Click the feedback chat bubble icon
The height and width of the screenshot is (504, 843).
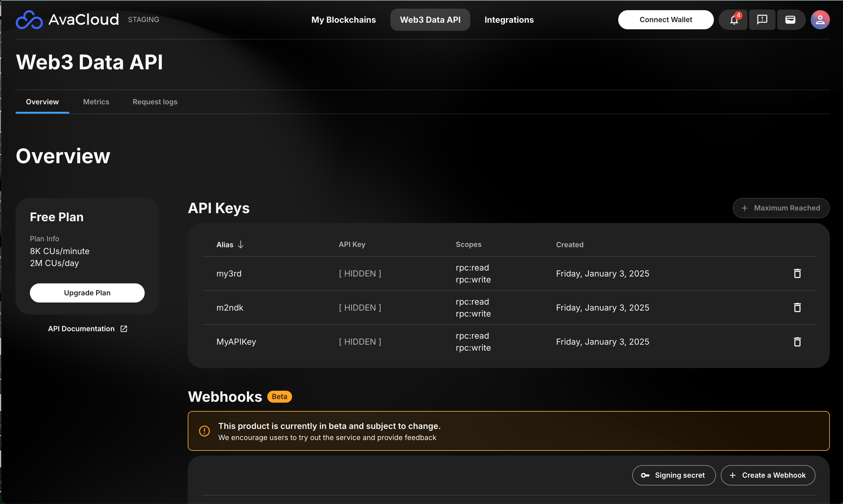click(762, 20)
